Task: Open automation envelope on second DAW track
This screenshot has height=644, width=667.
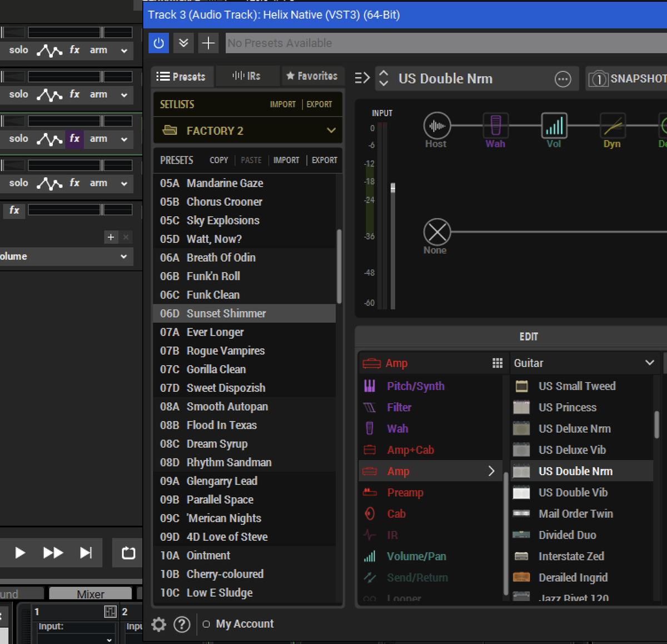Action: coord(49,94)
